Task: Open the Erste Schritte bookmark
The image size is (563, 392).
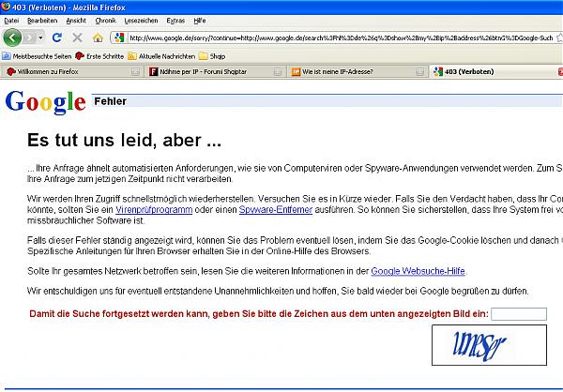Action: (99, 56)
